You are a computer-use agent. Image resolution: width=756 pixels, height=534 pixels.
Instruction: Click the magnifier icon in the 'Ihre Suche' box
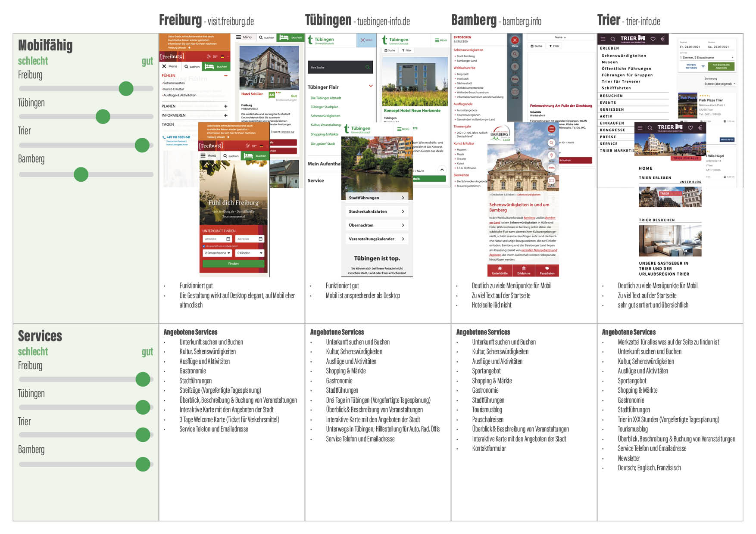(367, 67)
